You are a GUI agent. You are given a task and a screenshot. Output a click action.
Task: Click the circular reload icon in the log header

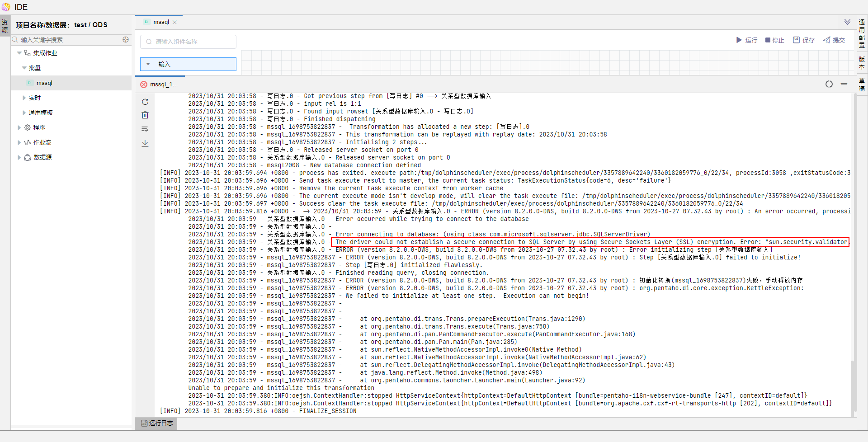(x=829, y=84)
